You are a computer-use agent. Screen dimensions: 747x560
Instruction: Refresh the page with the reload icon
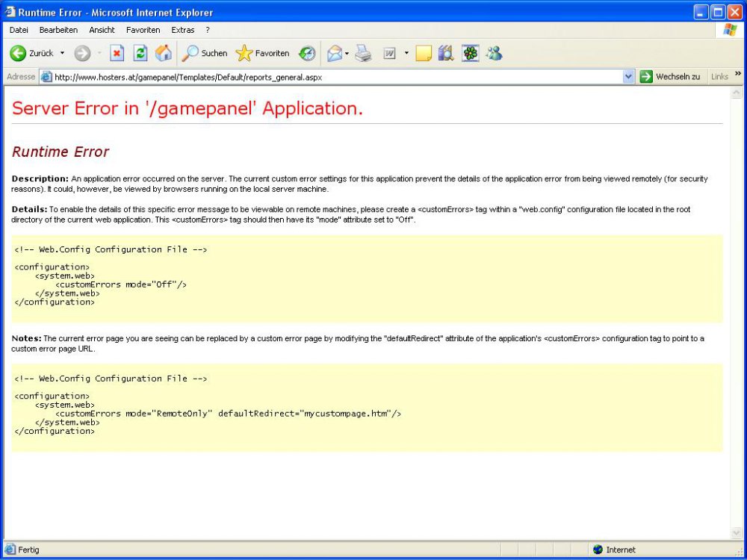(x=140, y=54)
